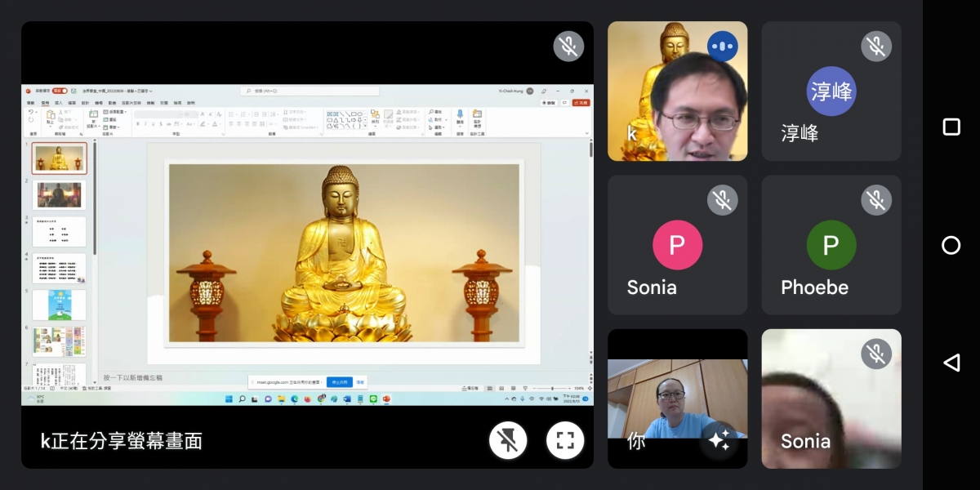This screenshot has width=980, height=490.
Task: Toggle the Notes pane button in status bar
Action: pyautogui.click(x=470, y=389)
